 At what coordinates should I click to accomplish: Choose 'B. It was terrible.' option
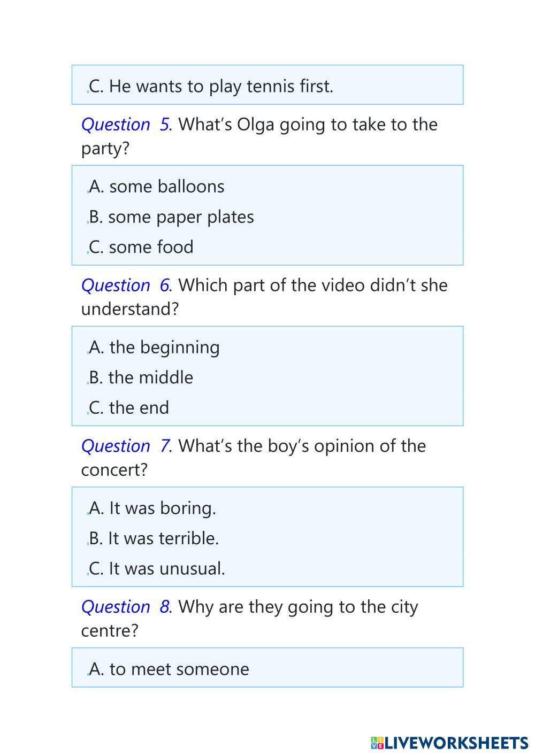click(154, 538)
